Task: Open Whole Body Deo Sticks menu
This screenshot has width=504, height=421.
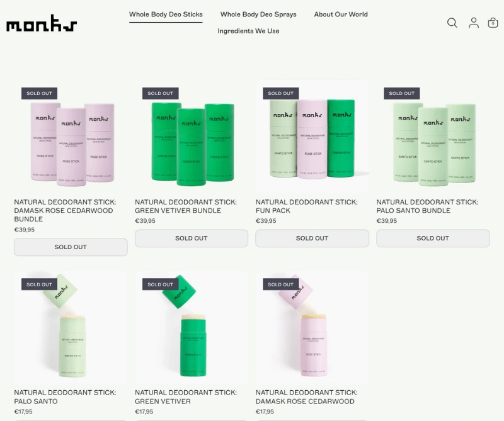Action: [x=166, y=14]
